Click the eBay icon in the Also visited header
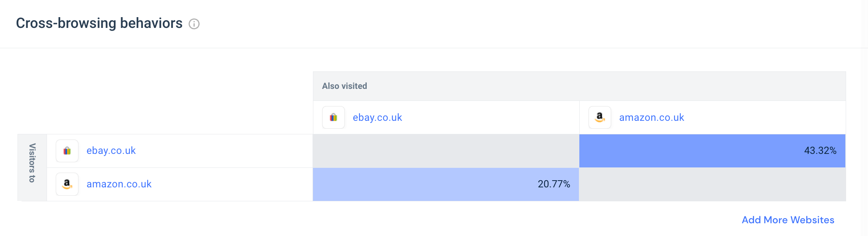Screen dimensions: 868x236 (x=333, y=117)
